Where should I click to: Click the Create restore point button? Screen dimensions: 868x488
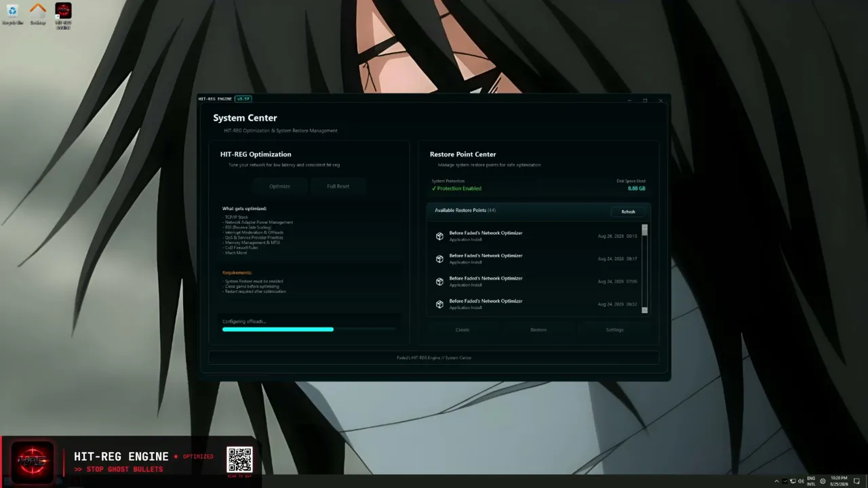(x=462, y=330)
